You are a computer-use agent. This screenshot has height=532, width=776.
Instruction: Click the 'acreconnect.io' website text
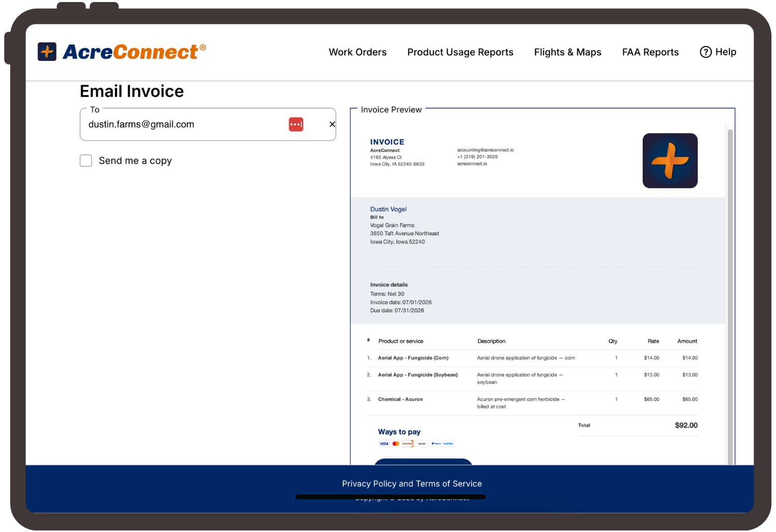(x=472, y=164)
